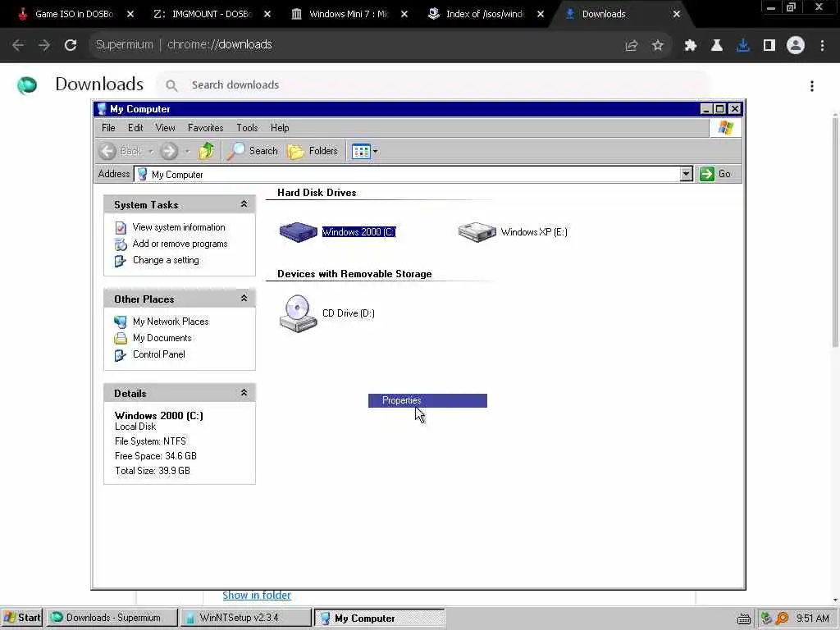Open the Extensions puzzle icon
Image resolution: width=840 pixels, height=630 pixels.
pos(691,46)
